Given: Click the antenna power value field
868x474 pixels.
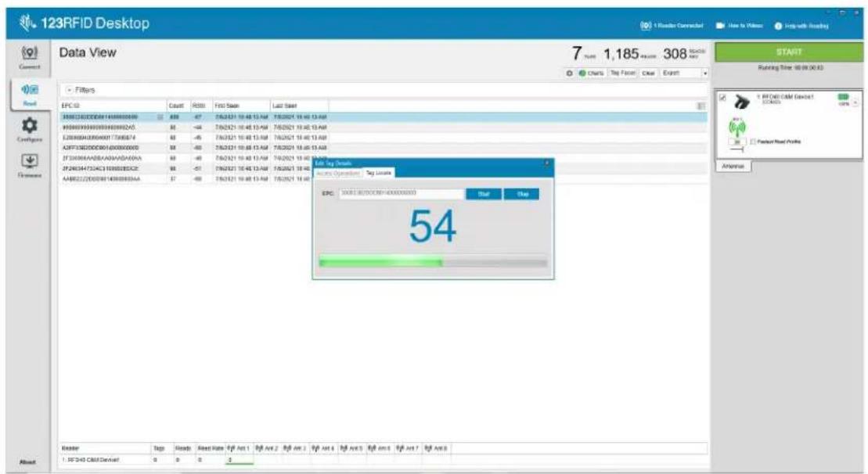Looking at the screenshot, I should click(737, 142).
